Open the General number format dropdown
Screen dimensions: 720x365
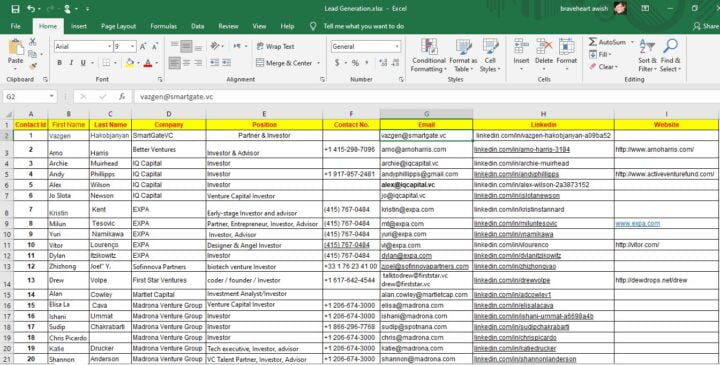tap(397, 46)
